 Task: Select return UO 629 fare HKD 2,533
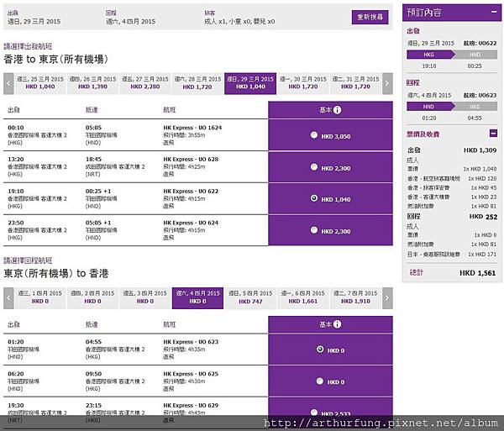click(314, 412)
